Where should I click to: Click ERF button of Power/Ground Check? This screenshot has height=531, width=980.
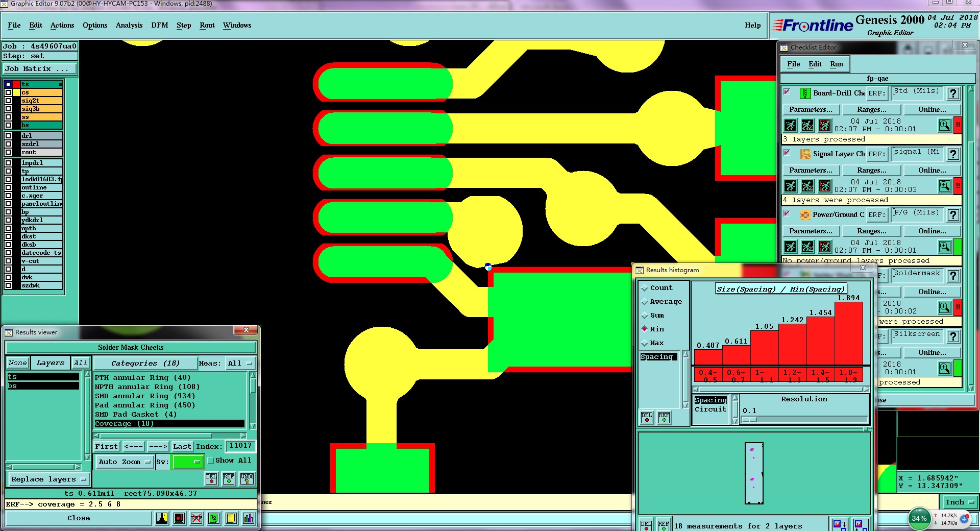876,215
